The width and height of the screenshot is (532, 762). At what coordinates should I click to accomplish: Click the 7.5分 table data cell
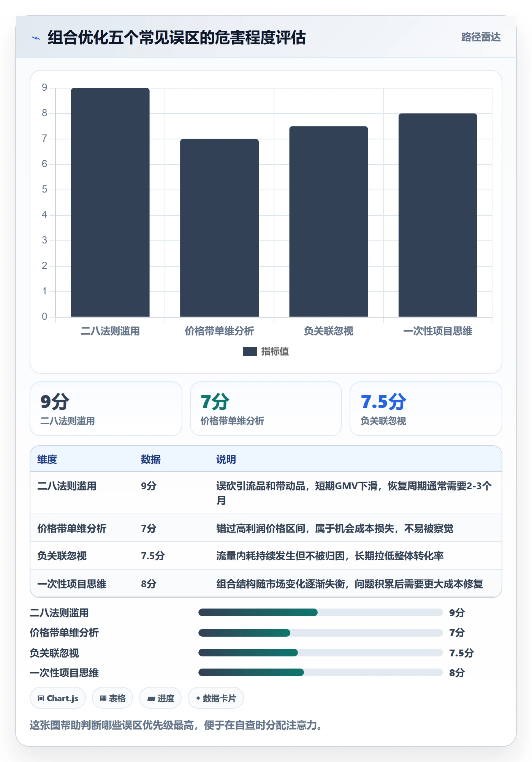pos(153,556)
